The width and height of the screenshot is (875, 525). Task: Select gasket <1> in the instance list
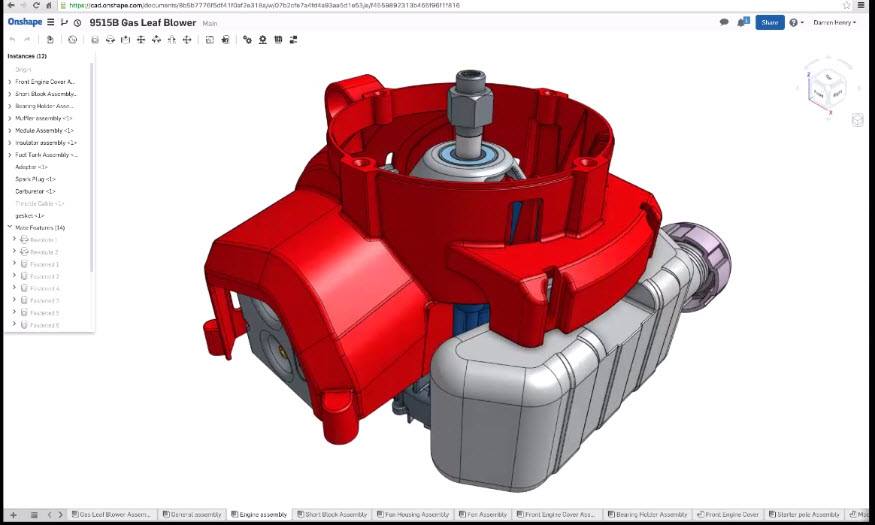30,216
